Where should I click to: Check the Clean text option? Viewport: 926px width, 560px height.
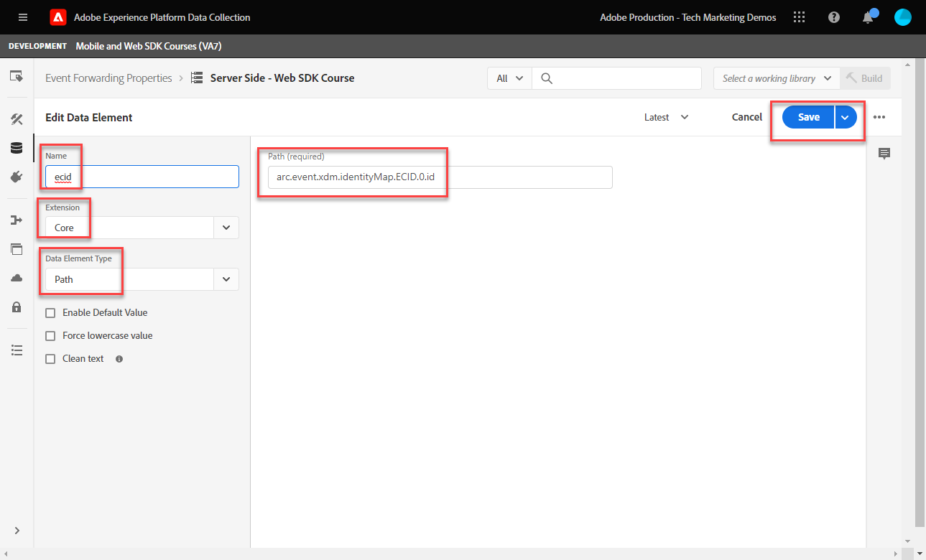pyautogui.click(x=50, y=359)
